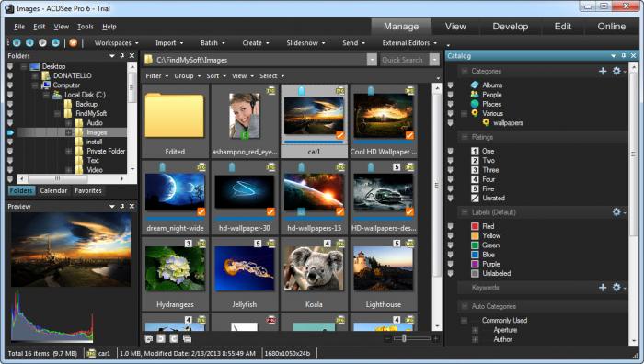Click the fourth icon after rotate buttons
The image size is (644, 364).
pyautogui.click(x=187, y=338)
